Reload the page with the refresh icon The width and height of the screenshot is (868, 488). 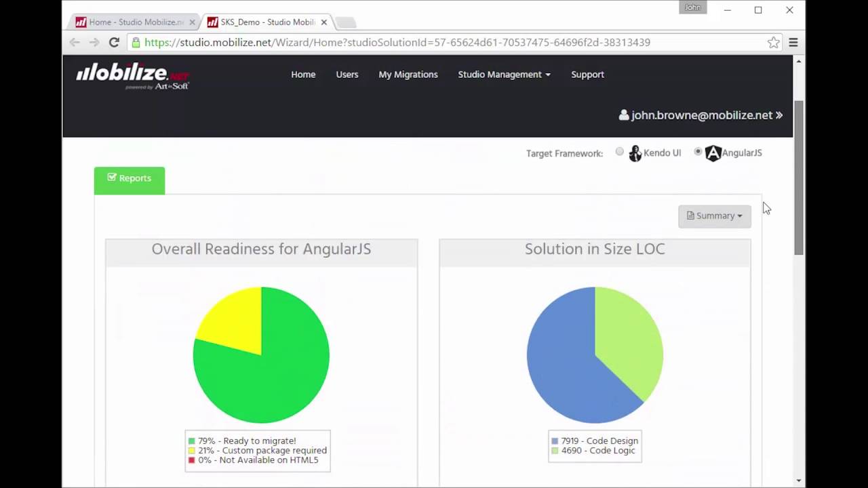pos(114,42)
